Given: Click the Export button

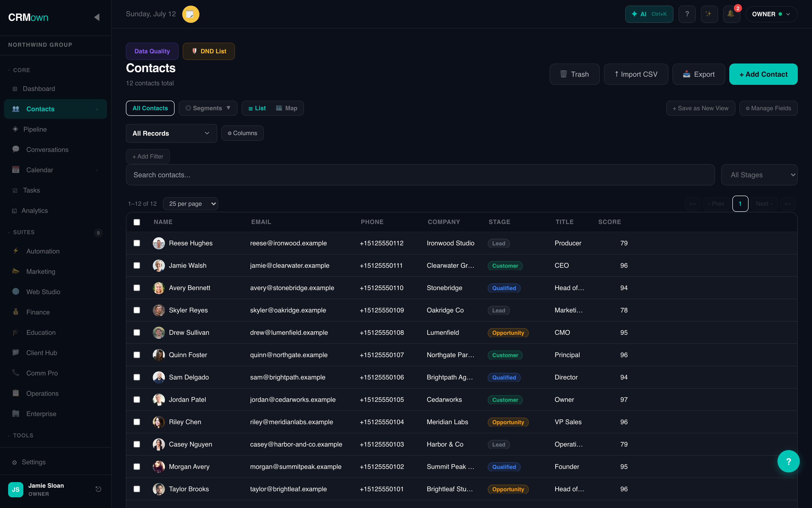Looking at the screenshot, I should tap(699, 74).
